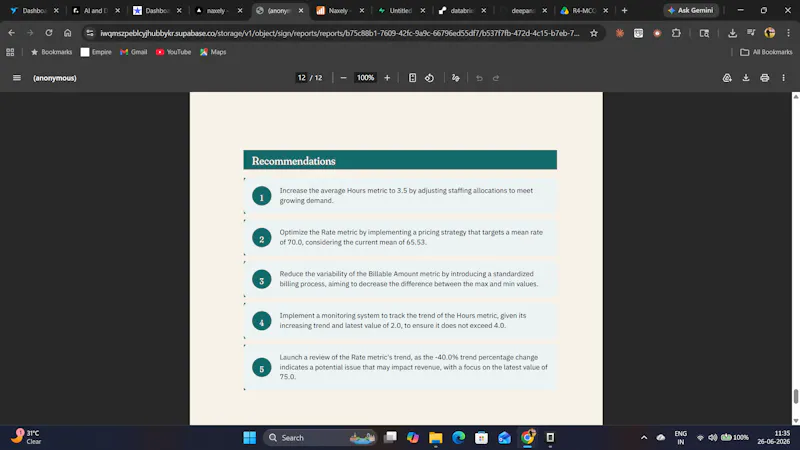Image resolution: width=800 pixels, height=450 pixels.
Task: Click the scroll up arrow of the PDF
Action: (x=795, y=96)
